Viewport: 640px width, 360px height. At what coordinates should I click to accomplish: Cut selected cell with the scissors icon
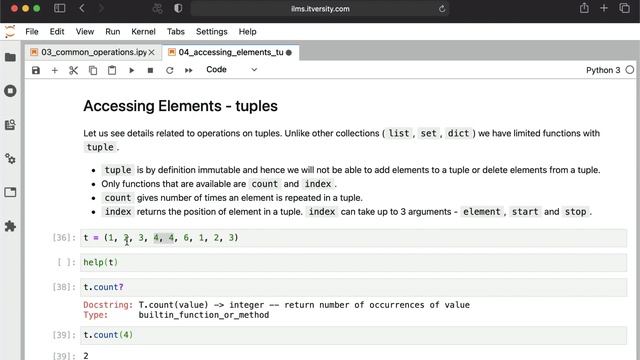click(x=73, y=70)
